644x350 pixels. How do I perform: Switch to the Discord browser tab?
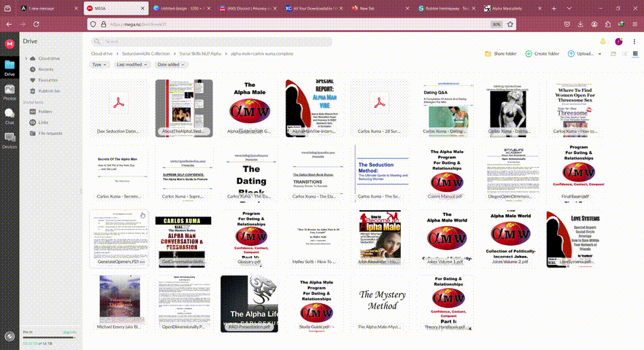click(x=248, y=8)
